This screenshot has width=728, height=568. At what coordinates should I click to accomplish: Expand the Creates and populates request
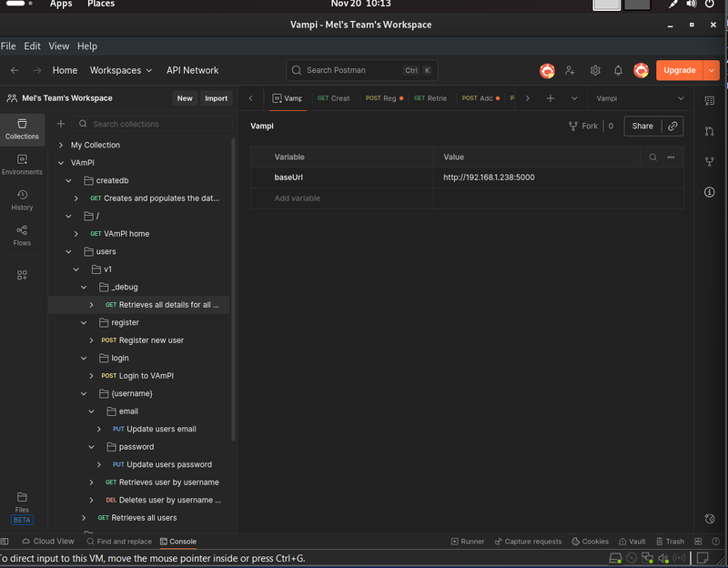(x=76, y=198)
